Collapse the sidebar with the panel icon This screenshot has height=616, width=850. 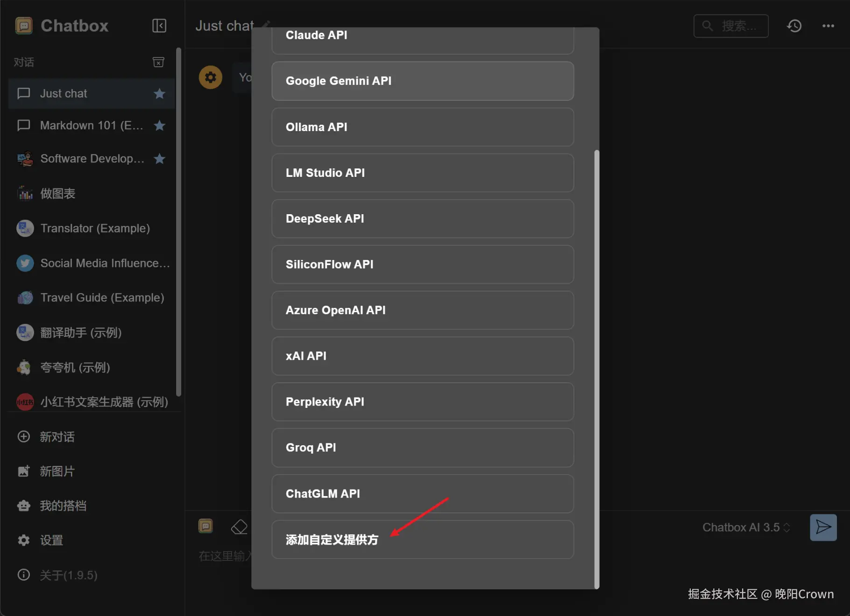coord(159,26)
